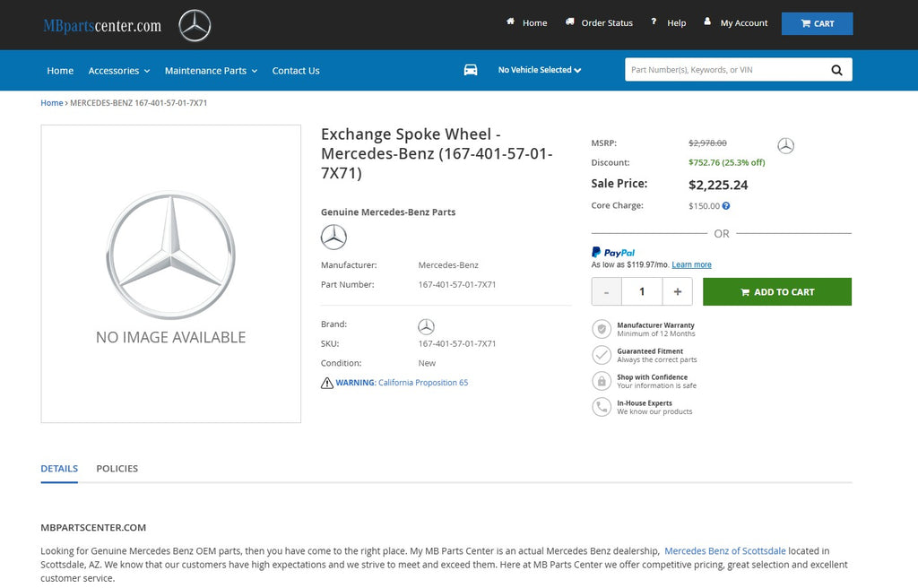Click the car vehicle selector icon
This screenshot has height=588, width=918.
(471, 70)
